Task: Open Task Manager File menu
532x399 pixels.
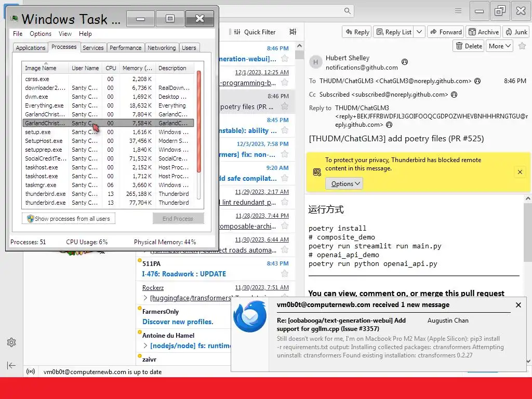Action: coord(18,34)
